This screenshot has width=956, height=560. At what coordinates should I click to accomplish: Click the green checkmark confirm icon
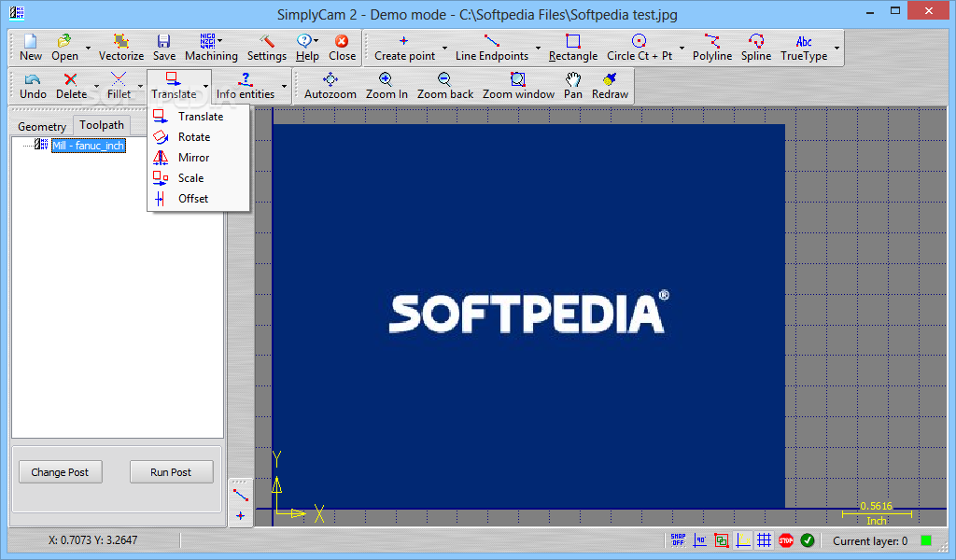(808, 540)
